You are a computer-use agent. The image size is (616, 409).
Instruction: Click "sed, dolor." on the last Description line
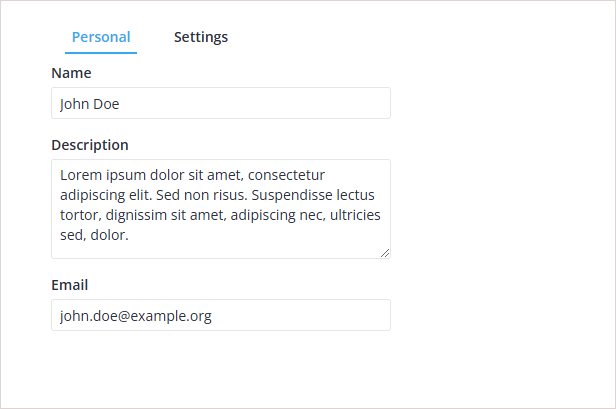94,236
